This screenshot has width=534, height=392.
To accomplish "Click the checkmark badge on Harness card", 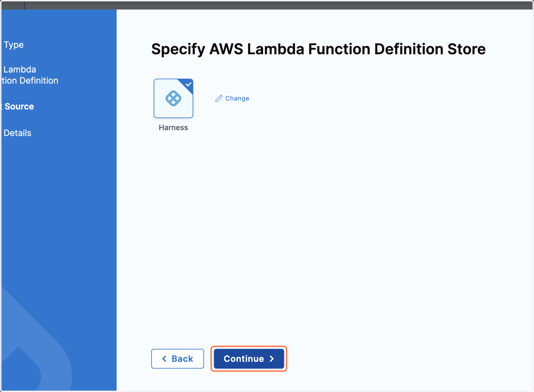I will [188, 84].
